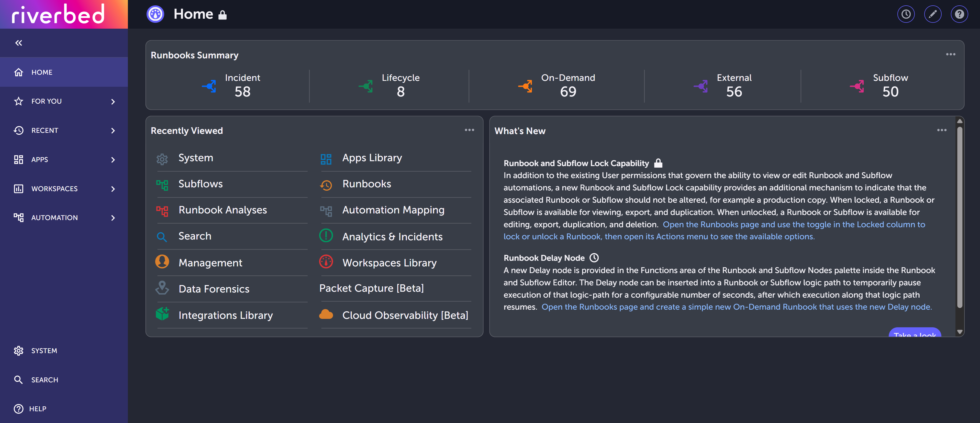
Task: Click the orange On-Demand runbook icon
Action: coord(525,86)
